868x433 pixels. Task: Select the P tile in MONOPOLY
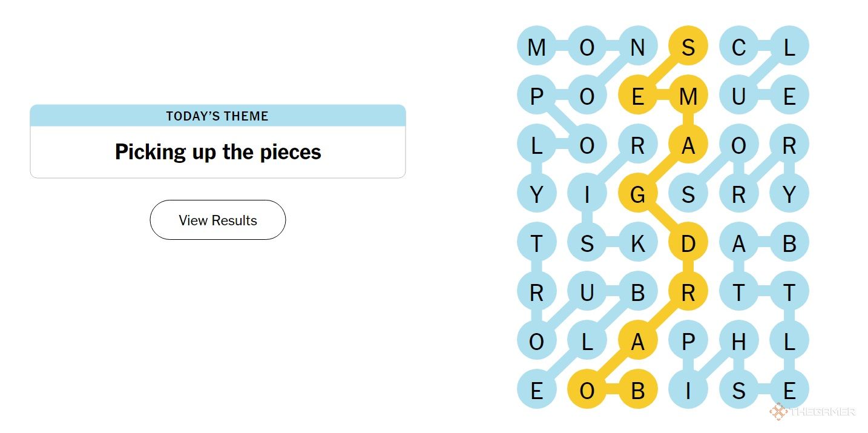536,96
